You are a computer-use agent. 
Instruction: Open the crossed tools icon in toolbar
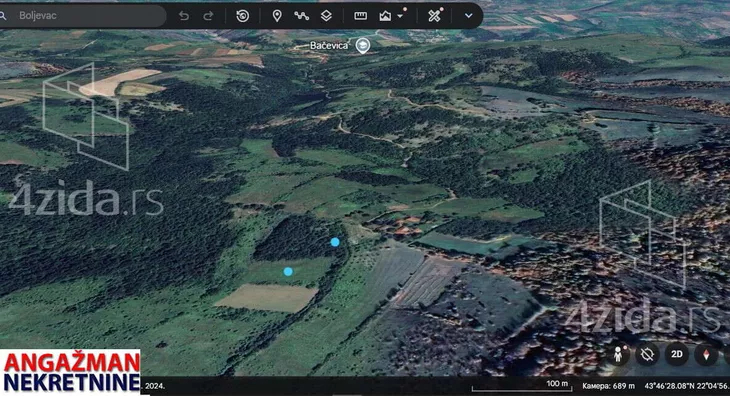434,16
